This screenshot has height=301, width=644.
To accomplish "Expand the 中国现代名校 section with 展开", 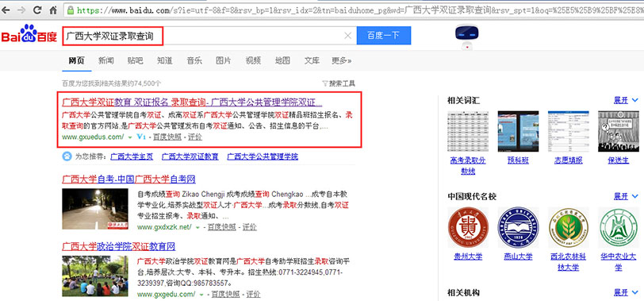I will (626, 196).
